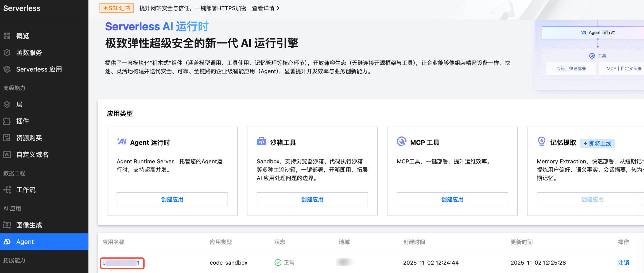Screen dimensions: 644x273
Task: Click the 沙箱 | 快速部署 diagram box
Action: pos(571,69)
